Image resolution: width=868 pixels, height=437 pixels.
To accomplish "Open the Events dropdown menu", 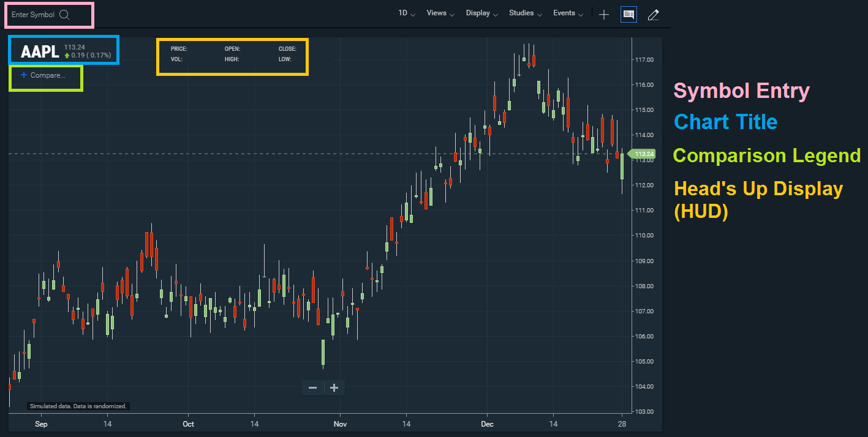I will [568, 13].
